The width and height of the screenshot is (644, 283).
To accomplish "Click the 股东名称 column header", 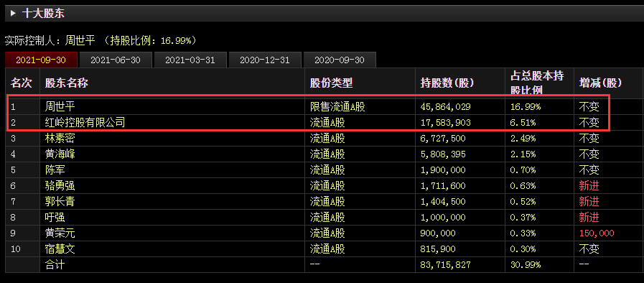I will [66, 83].
